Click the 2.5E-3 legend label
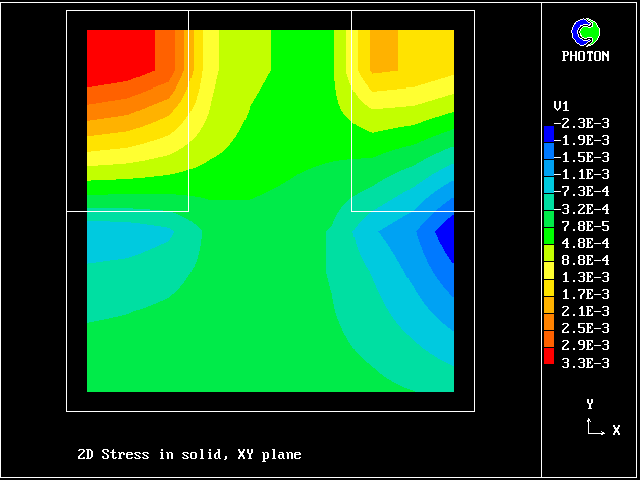This screenshot has width=640, height=480. pos(585,328)
